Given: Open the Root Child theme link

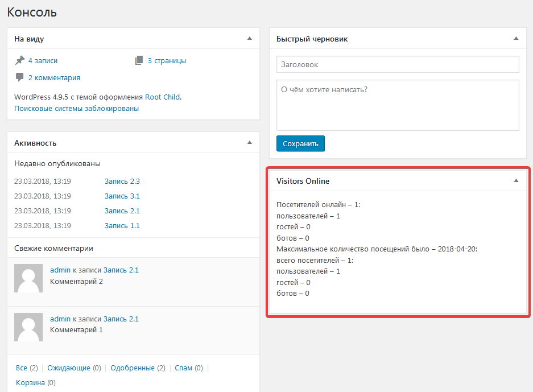Looking at the screenshot, I should (162, 97).
